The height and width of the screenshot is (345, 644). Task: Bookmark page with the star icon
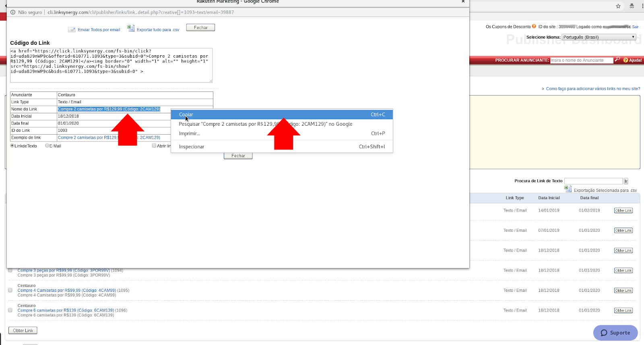pyautogui.click(x=618, y=6)
